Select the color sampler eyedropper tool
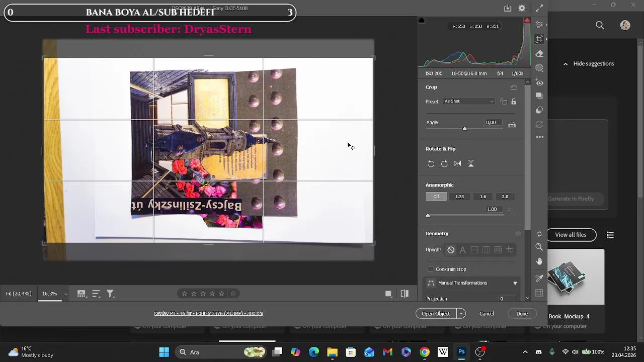The image size is (644, 362). pos(539,278)
